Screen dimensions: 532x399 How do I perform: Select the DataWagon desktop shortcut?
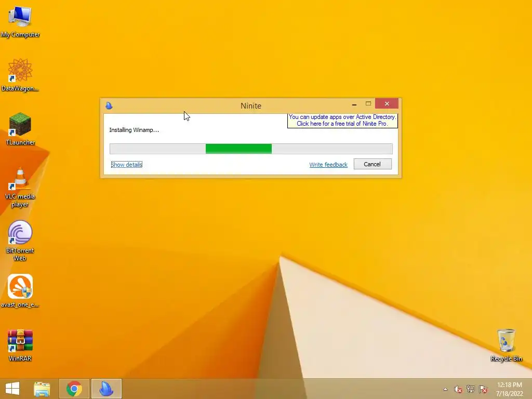(20, 75)
